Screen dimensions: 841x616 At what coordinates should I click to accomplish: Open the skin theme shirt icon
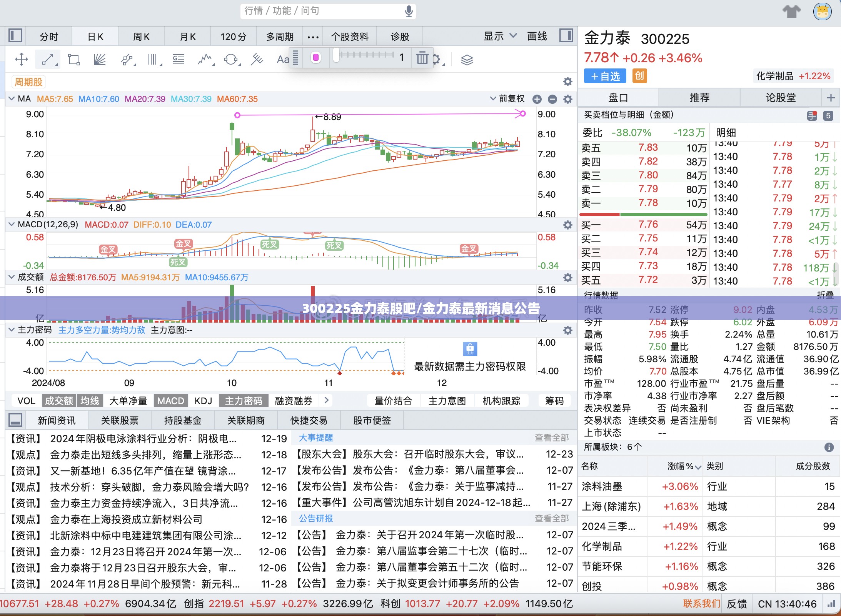tap(791, 11)
